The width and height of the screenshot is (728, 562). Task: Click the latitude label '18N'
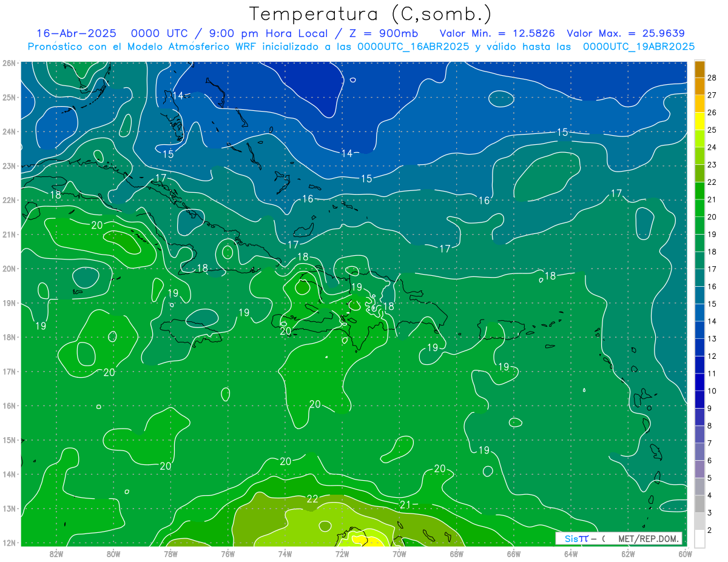(x=8, y=337)
